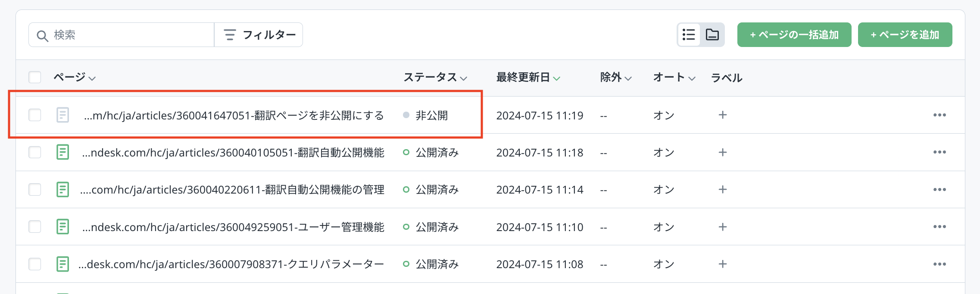Add label to クエリパラメーター row
Image resolution: width=980 pixels, height=294 pixels.
pos(723,264)
